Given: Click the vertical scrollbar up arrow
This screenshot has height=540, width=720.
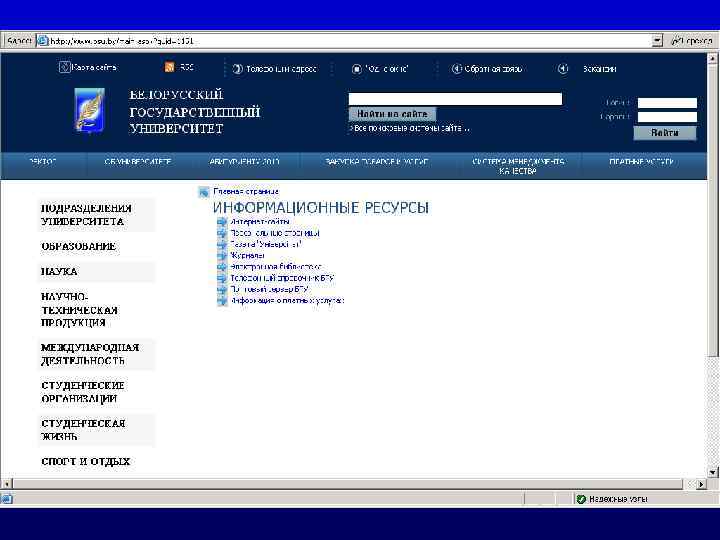Looking at the screenshot, I should tap(713, 58).
